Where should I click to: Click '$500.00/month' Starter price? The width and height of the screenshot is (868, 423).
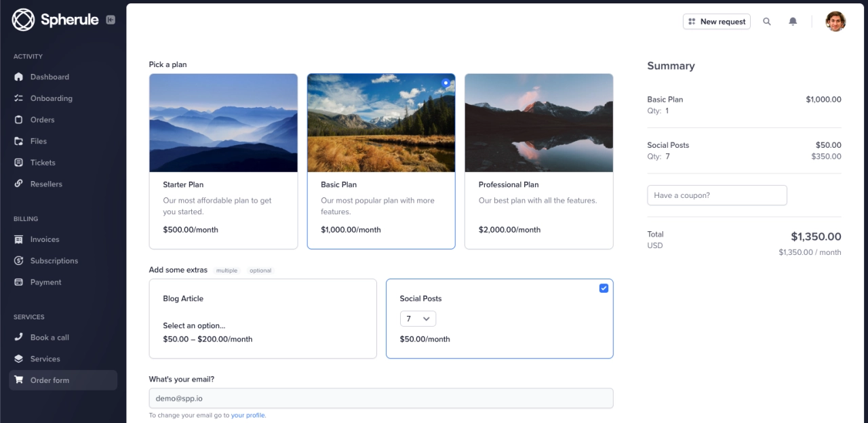(x=191, y=230)
